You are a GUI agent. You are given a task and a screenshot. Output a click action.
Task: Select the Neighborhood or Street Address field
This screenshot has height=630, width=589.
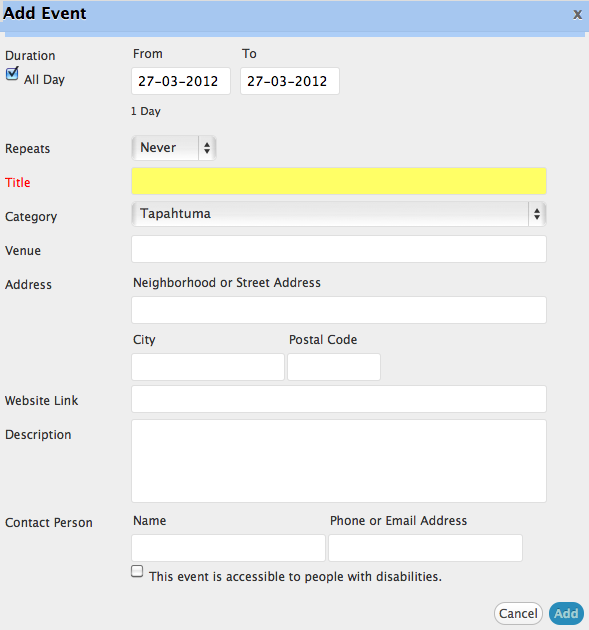[339, 310]
